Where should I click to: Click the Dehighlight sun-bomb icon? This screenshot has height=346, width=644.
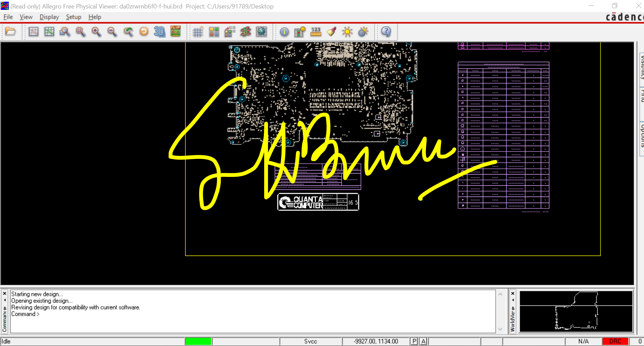pos(363,32)
